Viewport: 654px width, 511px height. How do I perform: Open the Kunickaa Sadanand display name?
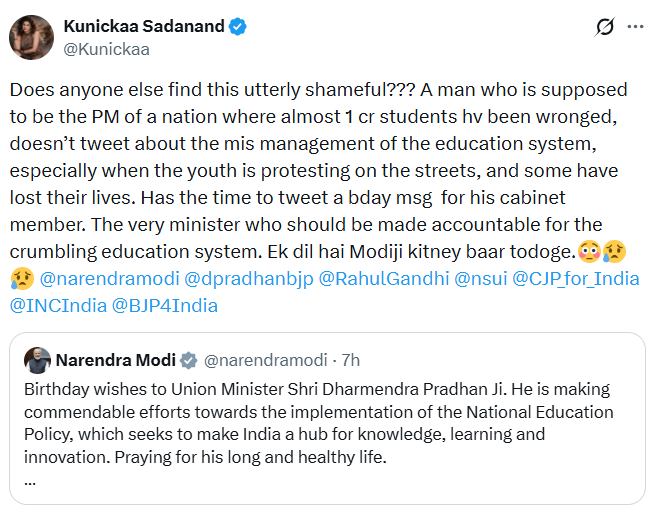144,26
